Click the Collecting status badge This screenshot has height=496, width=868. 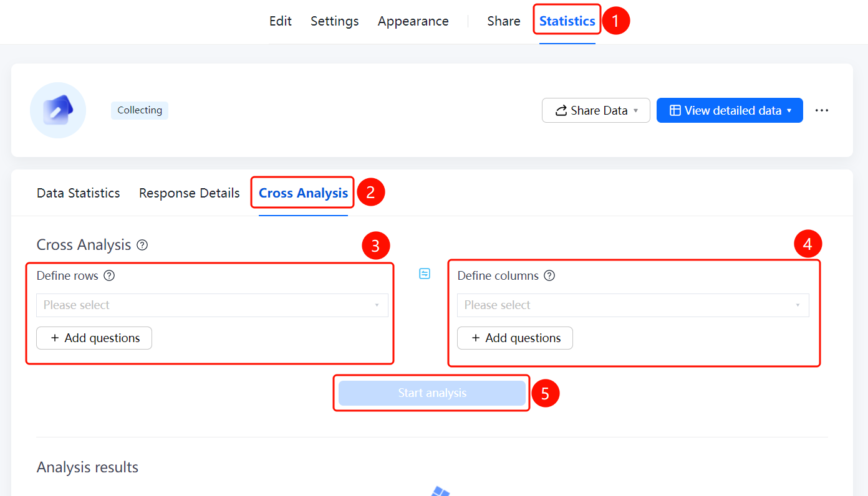click(x=140, y=110)
